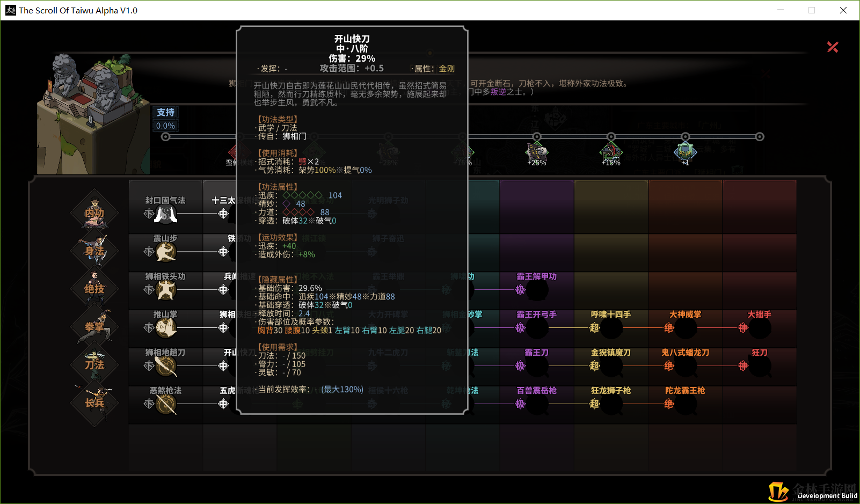Click the 叛逆 highlighted link text
The image size is (860, 504).
point(498,92)
